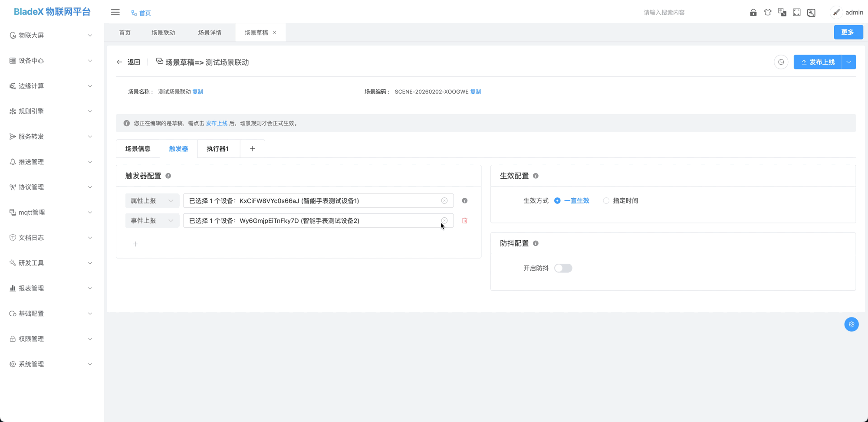Viewport: 868px width, 422px height.
Task: Select the language switch icon
Action: pos(783,12)
